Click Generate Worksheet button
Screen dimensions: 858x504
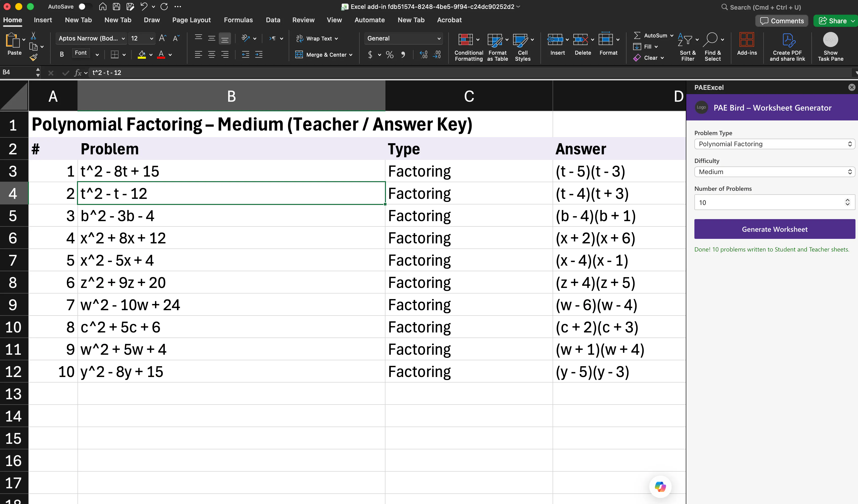(775, 229)
